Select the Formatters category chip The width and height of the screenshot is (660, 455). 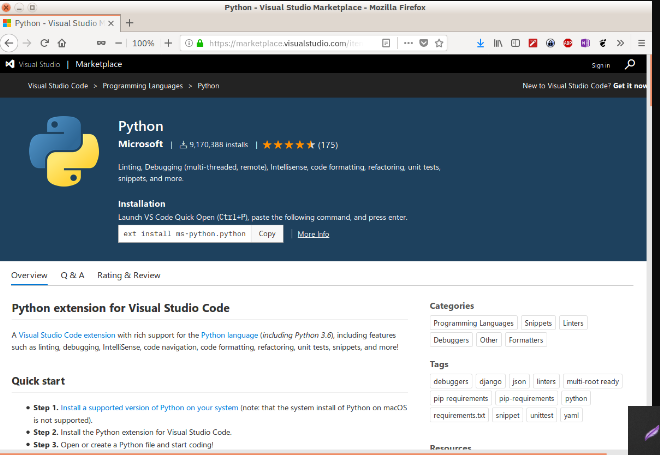526,340
